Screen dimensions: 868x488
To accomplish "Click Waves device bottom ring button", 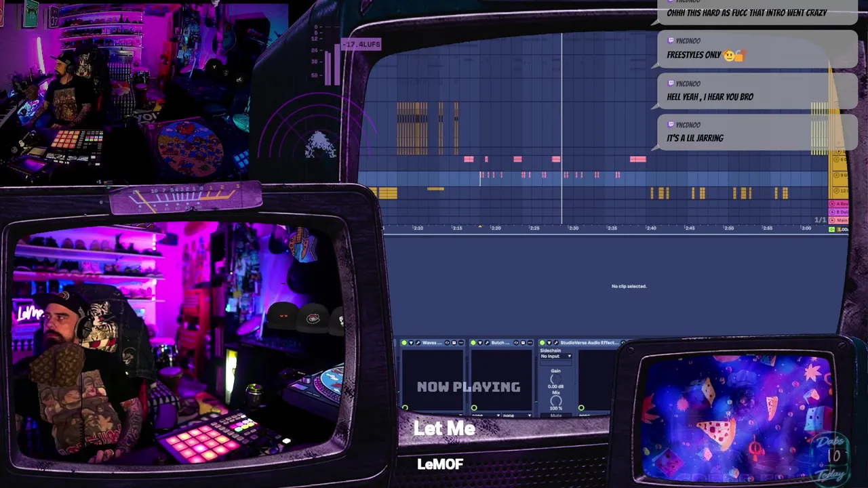I will pyautogui.click(x=405, y=408).
